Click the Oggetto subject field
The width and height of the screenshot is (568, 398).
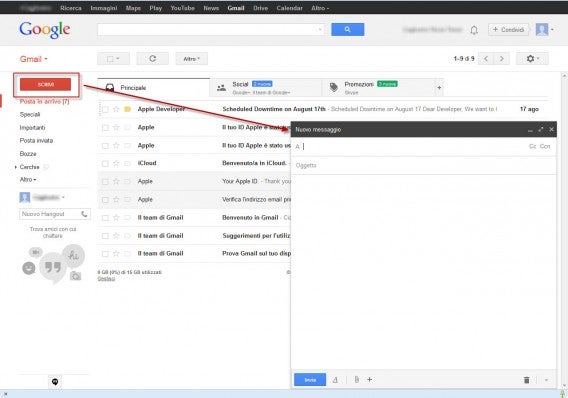coord(423,165)
